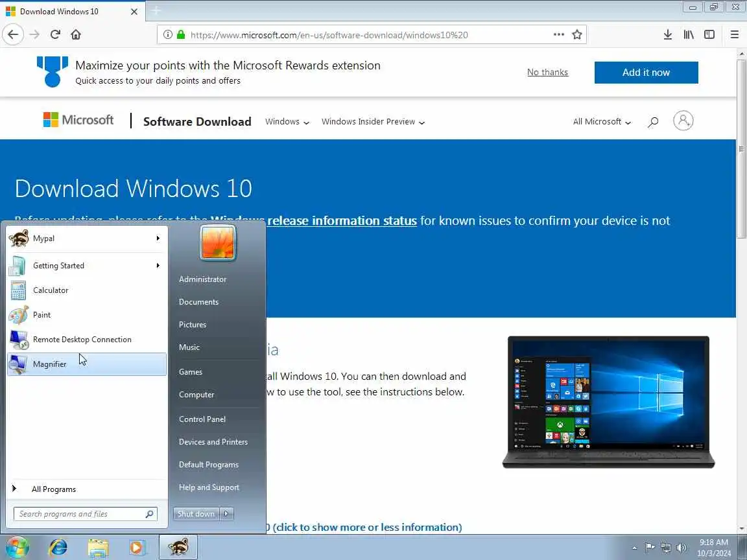
Task: Select the Download Windows 10 tab
Action: [73, 11]
